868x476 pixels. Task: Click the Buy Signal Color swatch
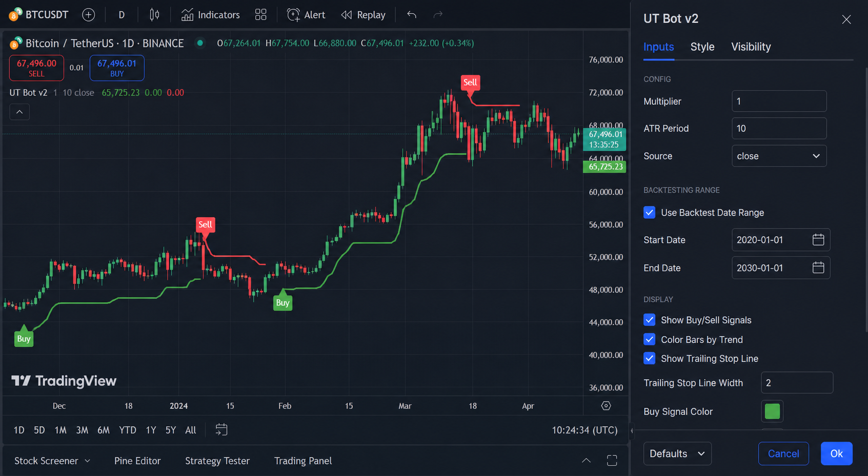coord(772,411)
